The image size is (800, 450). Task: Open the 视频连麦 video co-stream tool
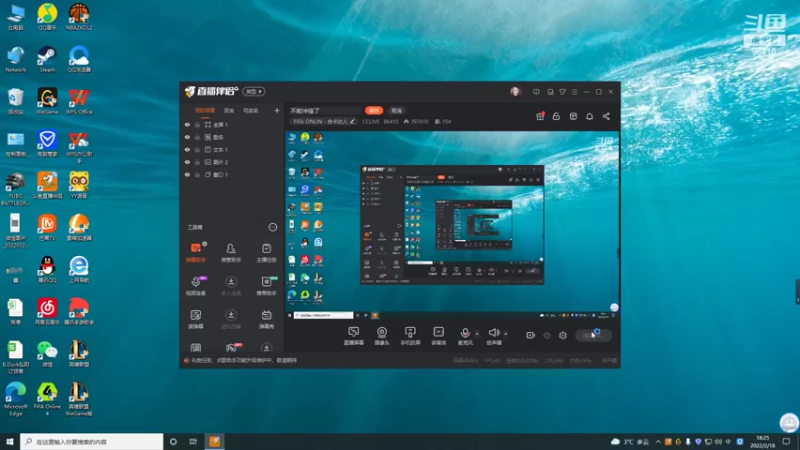195,286
